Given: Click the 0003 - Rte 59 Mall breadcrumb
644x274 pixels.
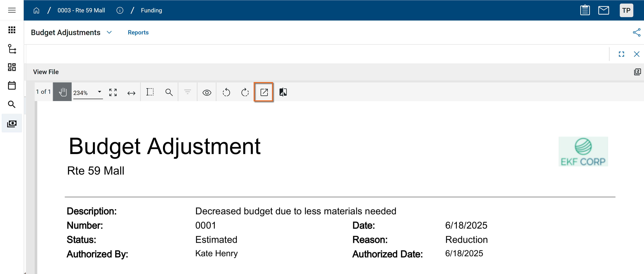Looking at the screenshot, I should pos(81,10).
